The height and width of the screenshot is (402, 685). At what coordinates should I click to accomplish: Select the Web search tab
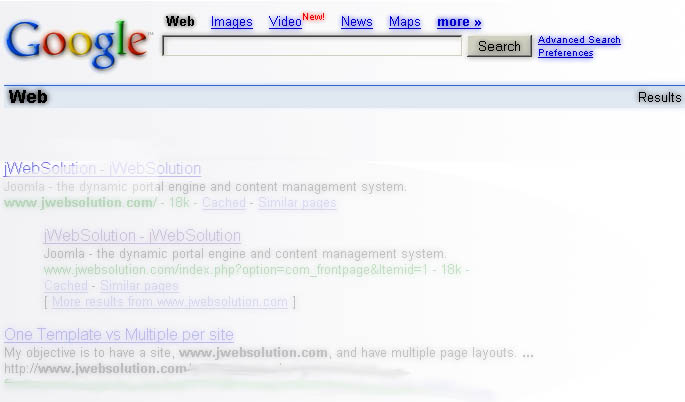(180, 21)
